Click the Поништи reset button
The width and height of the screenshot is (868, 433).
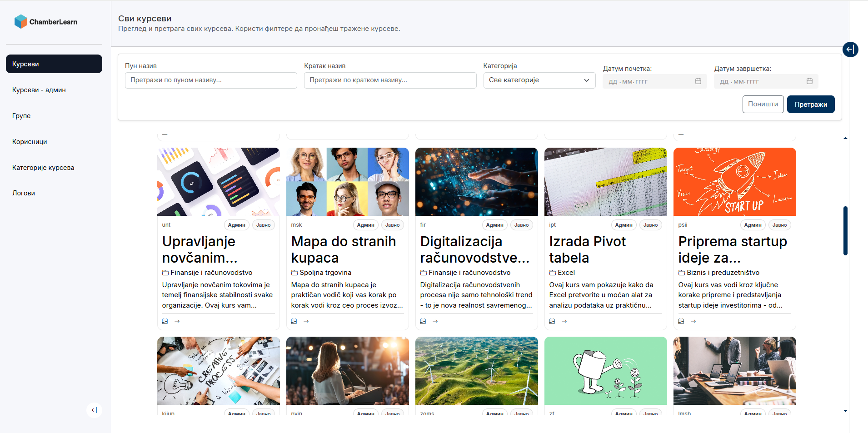763,104
